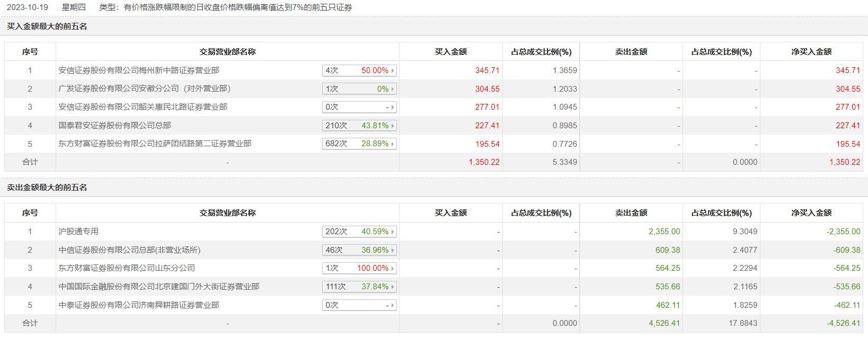Expand the 1次 0% dropdown
This screenshot has height=337, width=868.
(x=359, y=89)
